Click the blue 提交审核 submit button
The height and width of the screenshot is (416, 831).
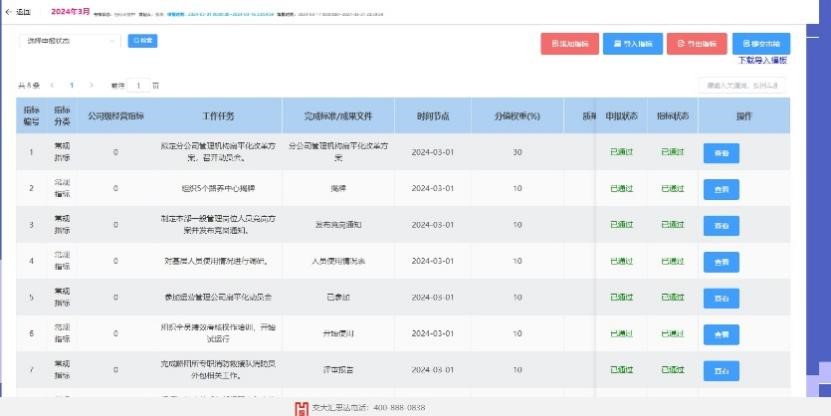point(761,44)
